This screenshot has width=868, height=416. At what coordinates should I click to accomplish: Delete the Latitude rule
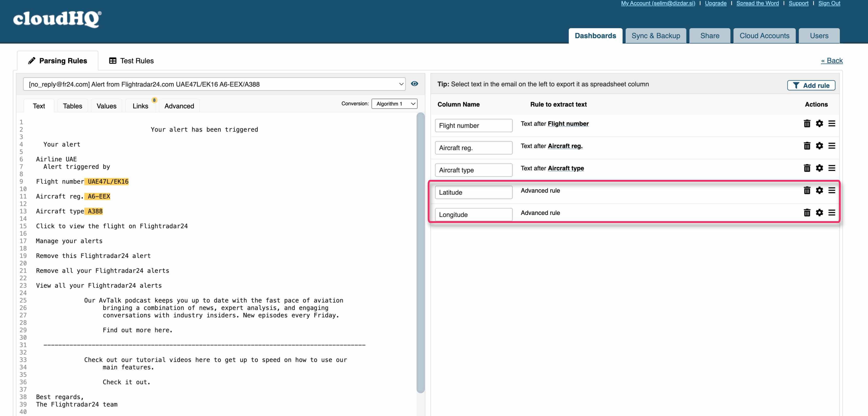point(807,190)
